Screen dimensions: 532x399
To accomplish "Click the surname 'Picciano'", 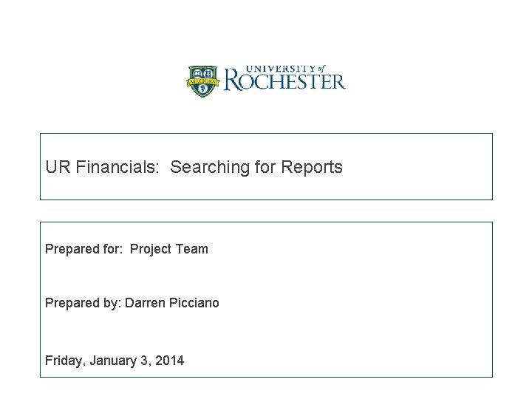I will (x=194, y=303).
